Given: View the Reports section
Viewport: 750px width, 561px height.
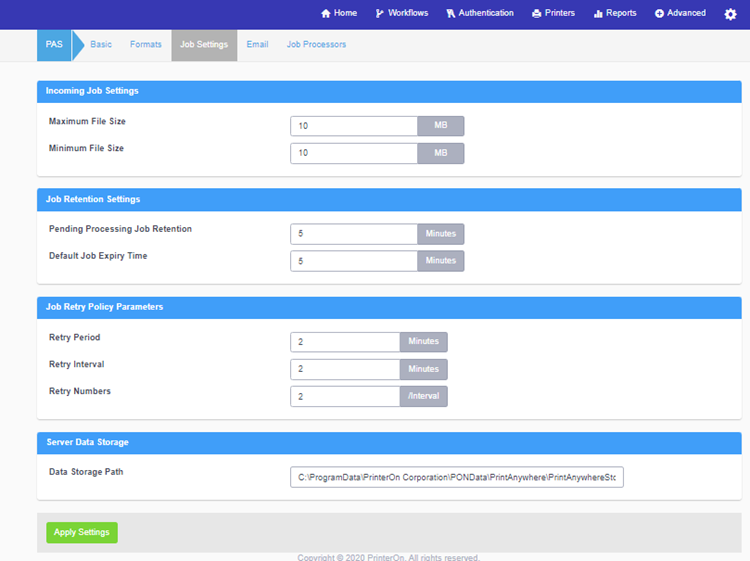Looking at the screenshot, I should tap(614, 14).
